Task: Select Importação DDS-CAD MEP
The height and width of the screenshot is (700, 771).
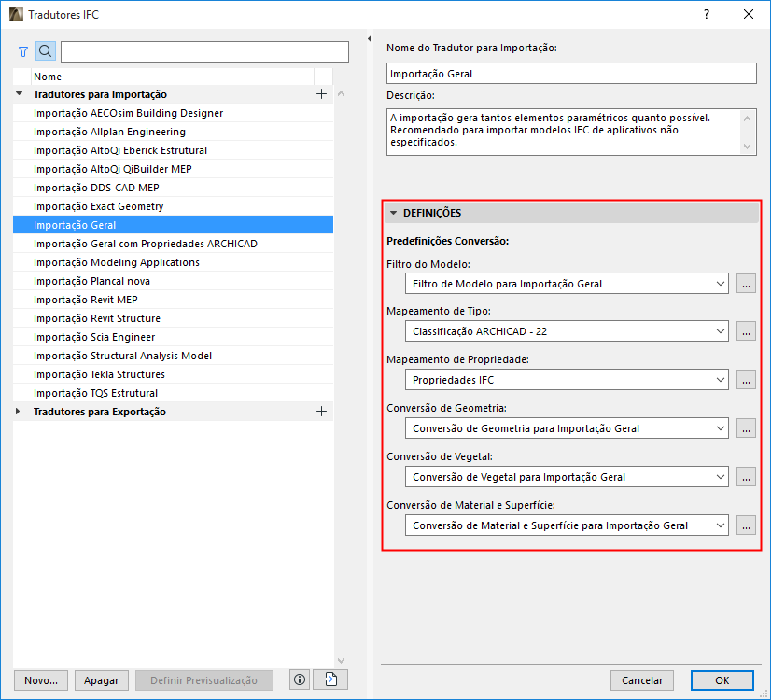Action: 173,188
